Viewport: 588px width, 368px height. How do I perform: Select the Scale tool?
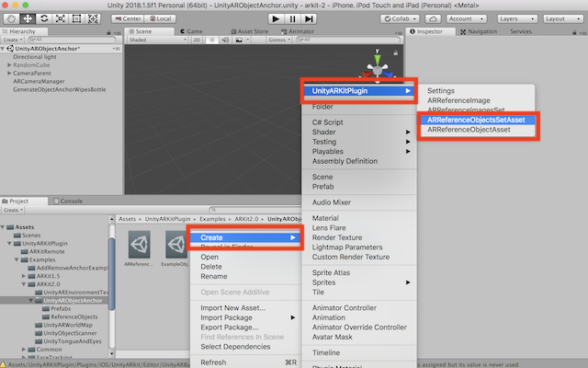click(x=61, y=18)
